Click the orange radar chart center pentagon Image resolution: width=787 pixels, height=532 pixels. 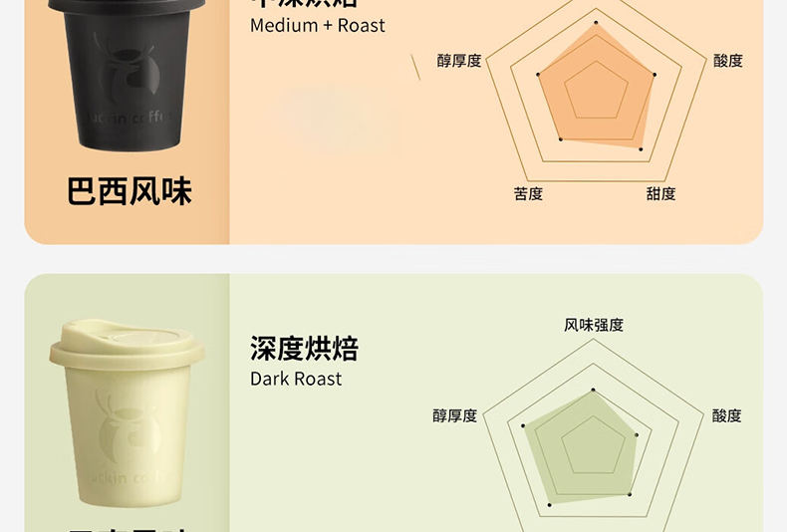click(597, 92)
